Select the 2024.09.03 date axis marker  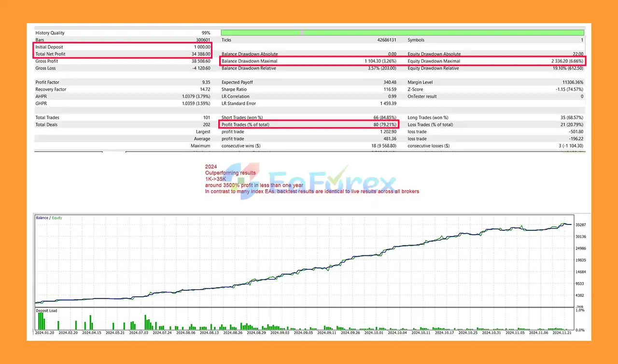pyautogui.click(x=281, y=333)
